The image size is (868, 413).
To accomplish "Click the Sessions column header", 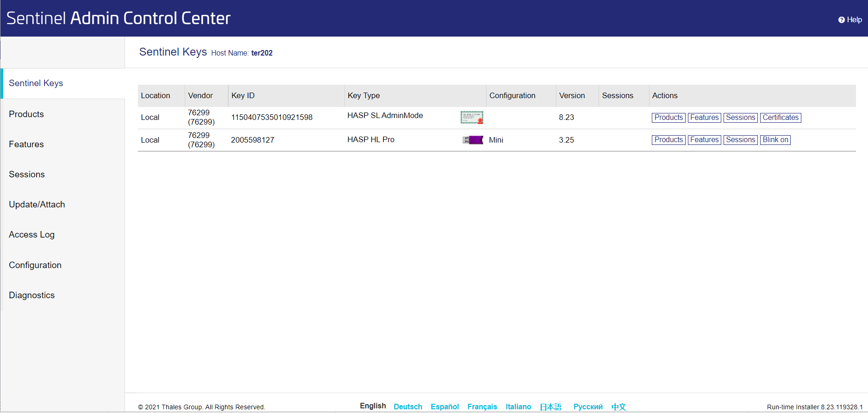I will tap(618, 96).
